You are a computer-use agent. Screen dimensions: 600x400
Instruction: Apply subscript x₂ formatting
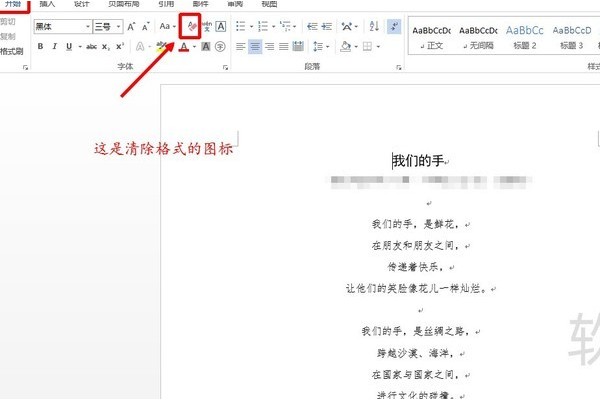pos(106,47)
